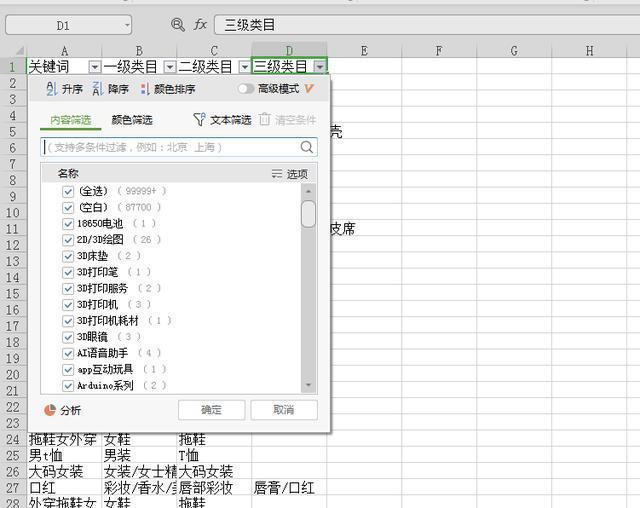The image size is (640, 508).
Task: Cancel filter with 取消 button
Action: 284,410
